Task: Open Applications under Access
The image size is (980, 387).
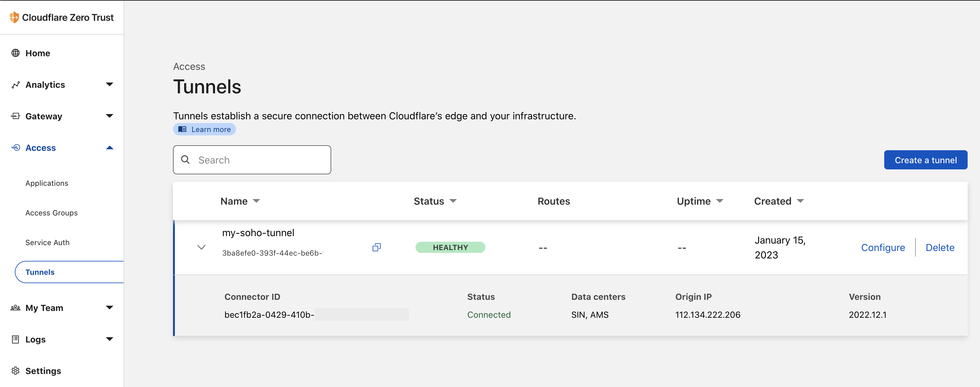Action: (47, 183)
